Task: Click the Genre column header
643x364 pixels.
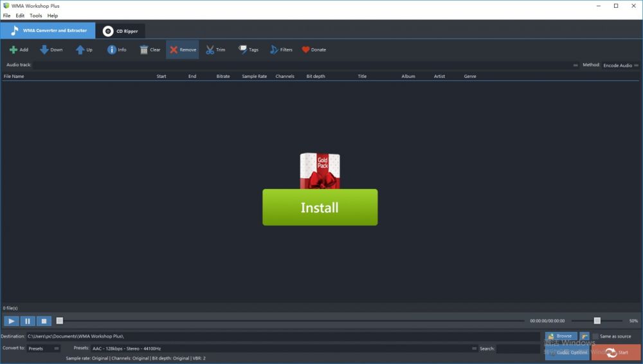Action: coord(470,77)
